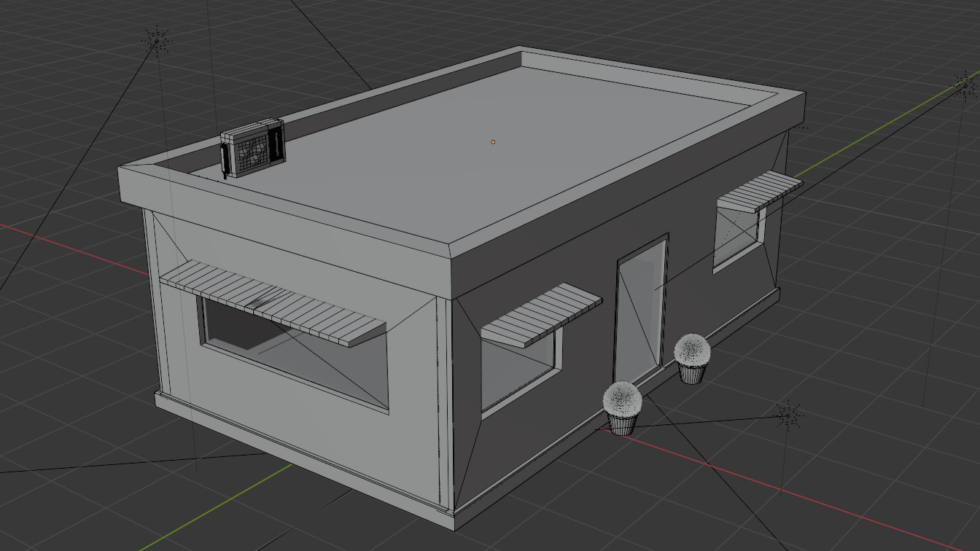Select the awning over the window left of the door
Image resolution: width=980 pixels, height=551 pixels.
(541, 315)
